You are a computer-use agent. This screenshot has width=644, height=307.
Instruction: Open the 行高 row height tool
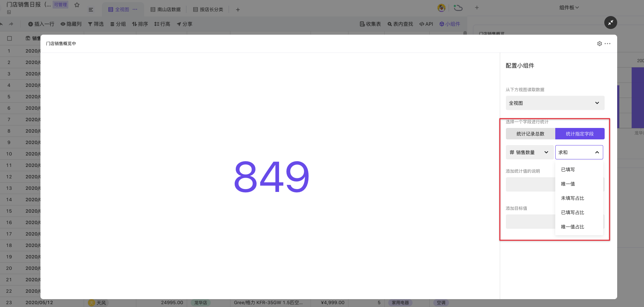click(x=162, y=24)
